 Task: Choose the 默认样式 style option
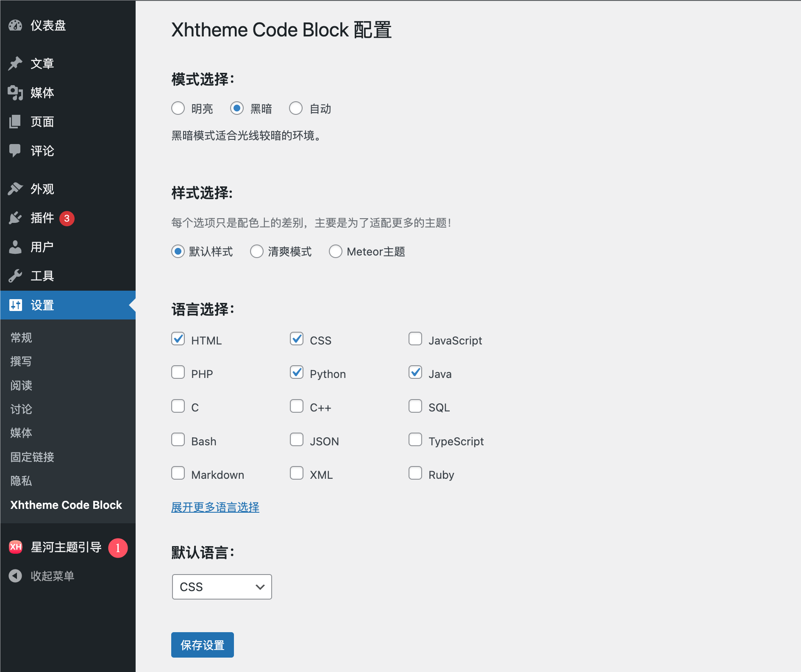click(178, 251)
